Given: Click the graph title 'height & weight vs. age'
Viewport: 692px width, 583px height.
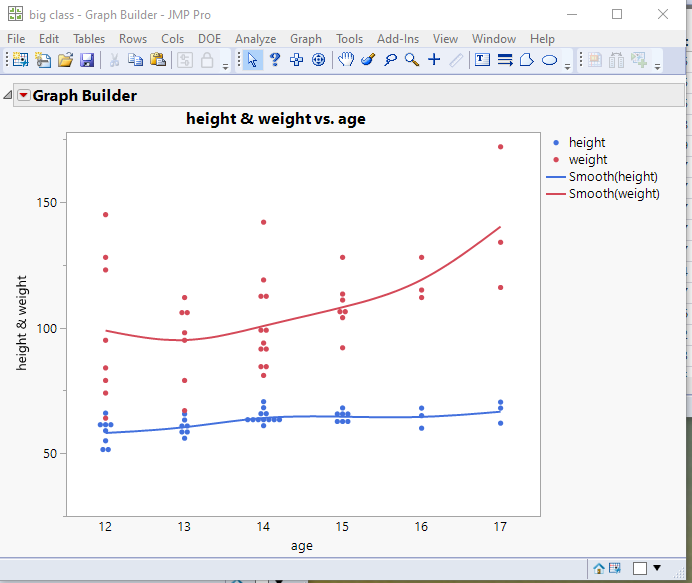Looking at the screenshot, I should [x=276, y=119].
